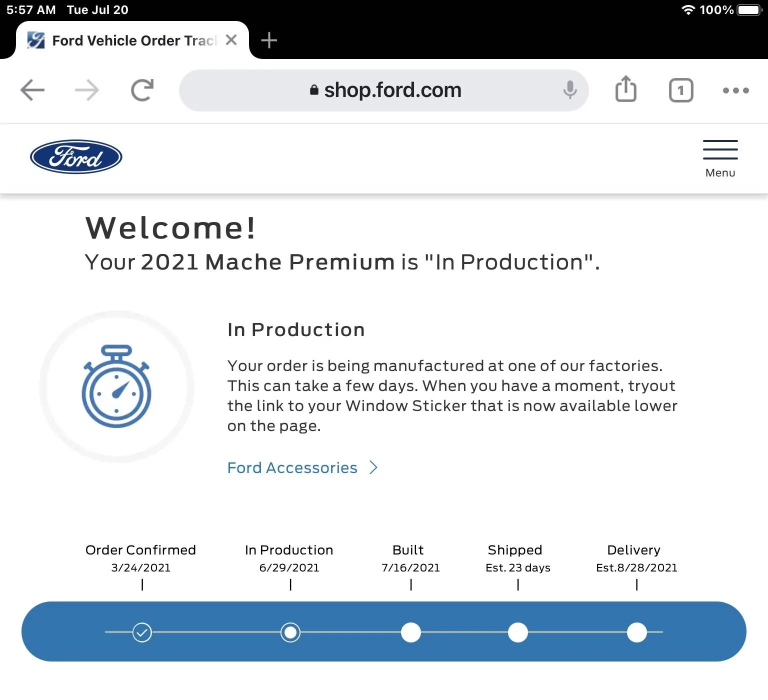This screenshot has height=700, width=768.
Task: Click the Est.8/28/2021 delivery estimate
Action: [x=636, y=567]
